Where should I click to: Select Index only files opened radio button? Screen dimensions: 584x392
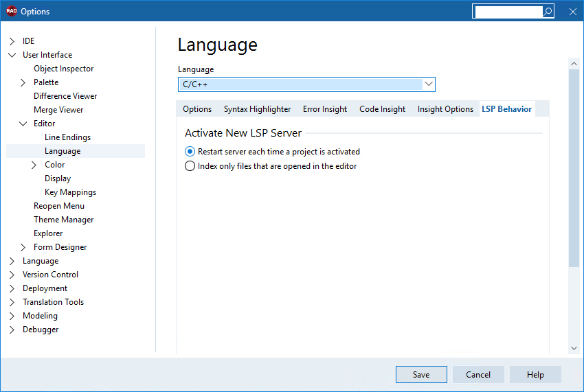(x=190, y=165)
